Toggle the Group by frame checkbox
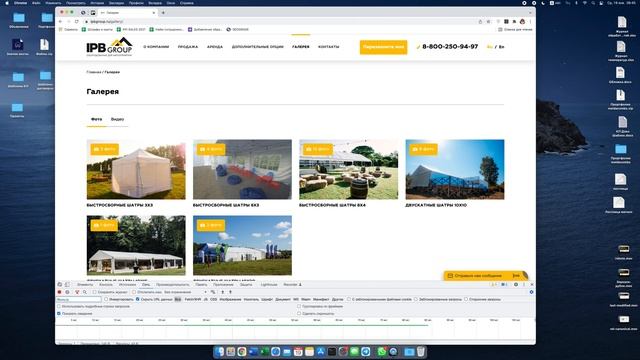The image size is (640, 360). coord(299,306)
